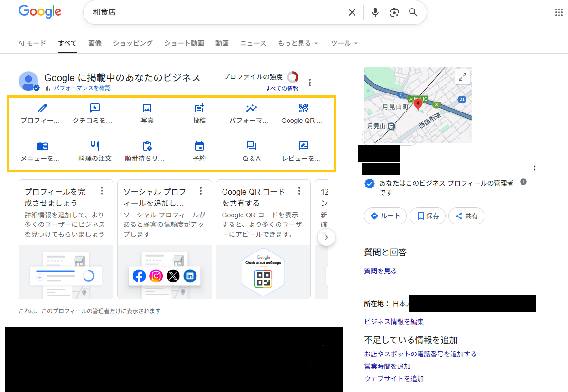
Task: Open the 投稿 post icon
Action: tap(199, 108)
